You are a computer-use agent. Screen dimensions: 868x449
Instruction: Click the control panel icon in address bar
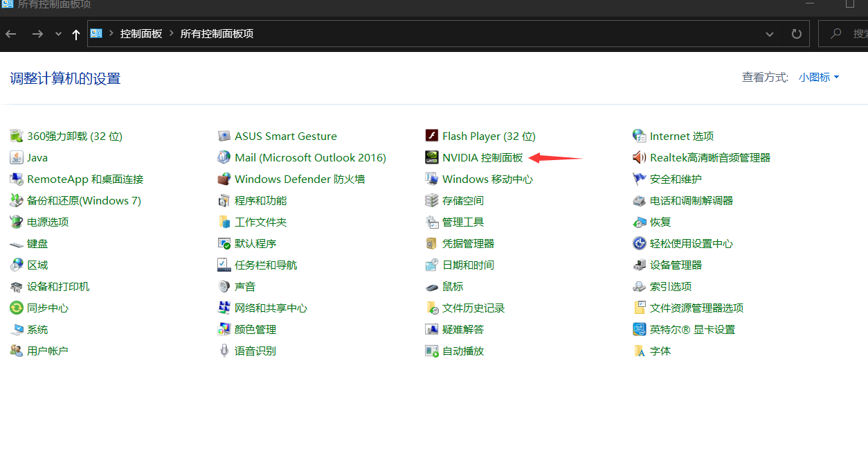96,33
